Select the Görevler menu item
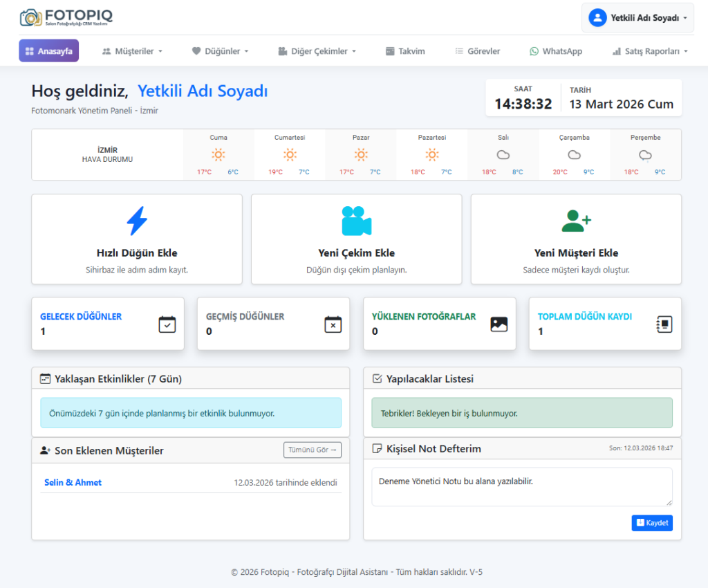 (477, 51)
